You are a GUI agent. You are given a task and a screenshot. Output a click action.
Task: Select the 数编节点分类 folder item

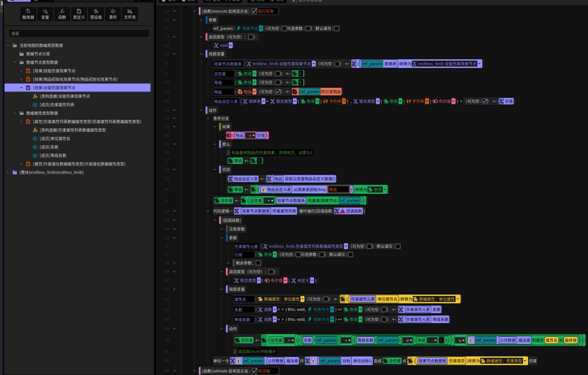(x=38, y=54)
